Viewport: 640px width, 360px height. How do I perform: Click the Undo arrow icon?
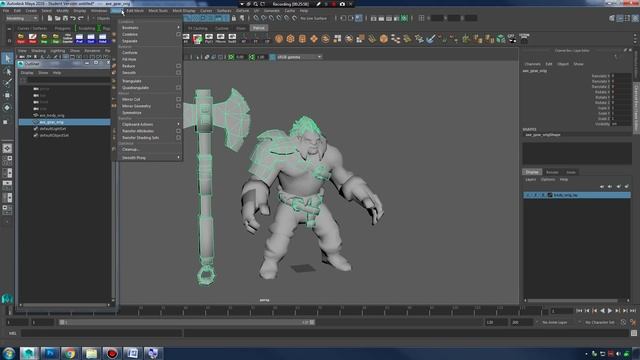pyautogui.click(x=73, y=18)
